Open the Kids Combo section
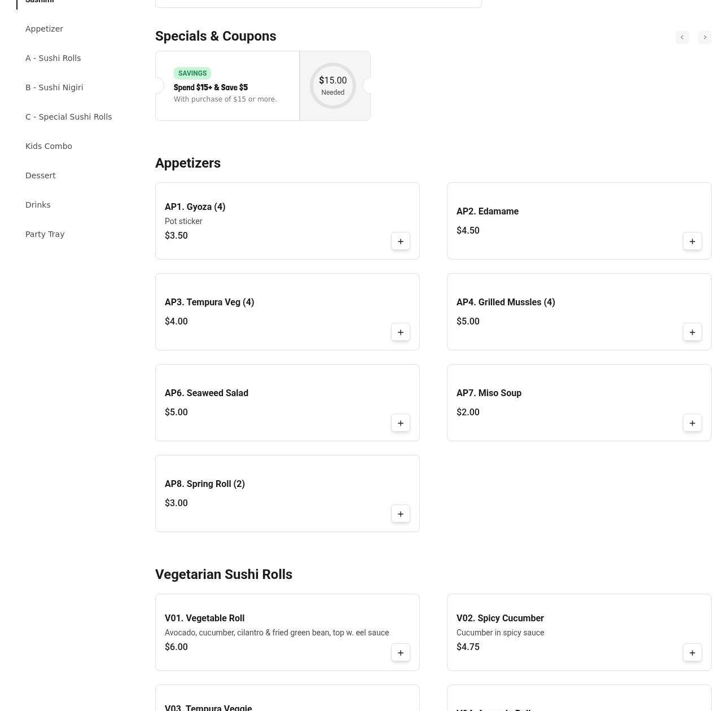Image resolution: width=728 pixels, height=711 pixels. coord(49,146)
